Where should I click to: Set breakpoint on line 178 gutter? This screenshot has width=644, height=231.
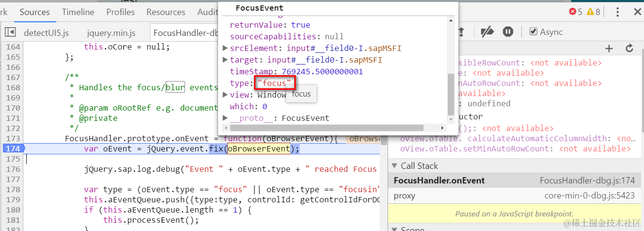pos(13,189)
